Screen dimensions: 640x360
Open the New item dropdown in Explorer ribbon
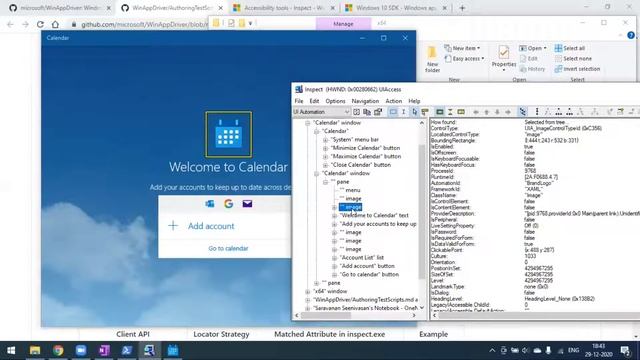pos(462,48)
